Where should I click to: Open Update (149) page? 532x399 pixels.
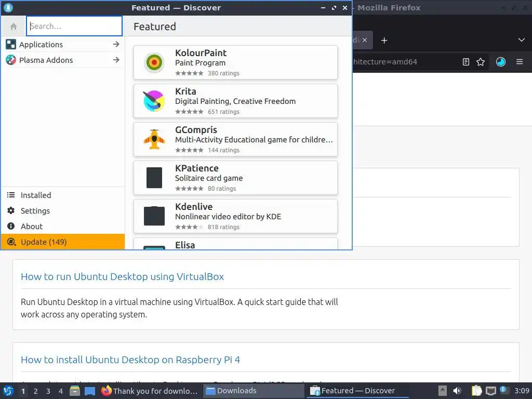(63, 242)
